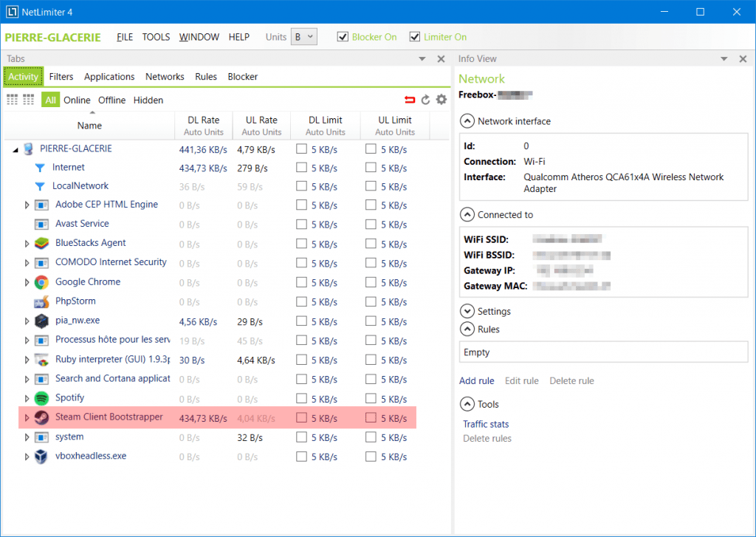
Task: Select the vboxheadless.exe icon
Action: 41,456
